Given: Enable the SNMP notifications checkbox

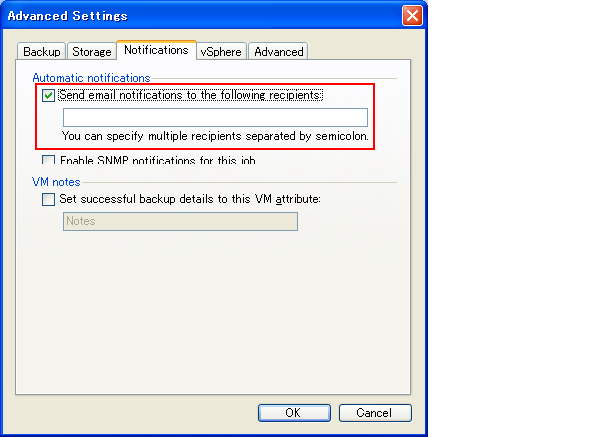Looking at the screenshot, I should [x=48, y=160].
